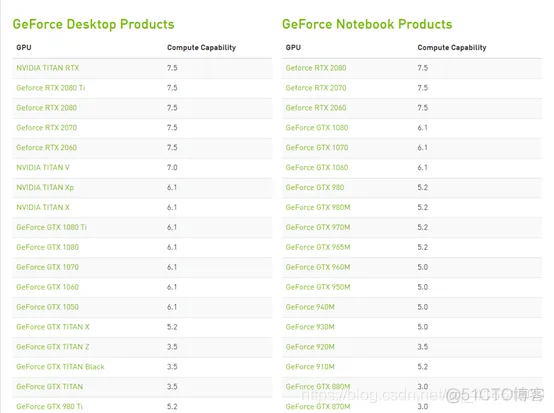Open the GeForce GTX TITAN X link

tap(53, 327)
